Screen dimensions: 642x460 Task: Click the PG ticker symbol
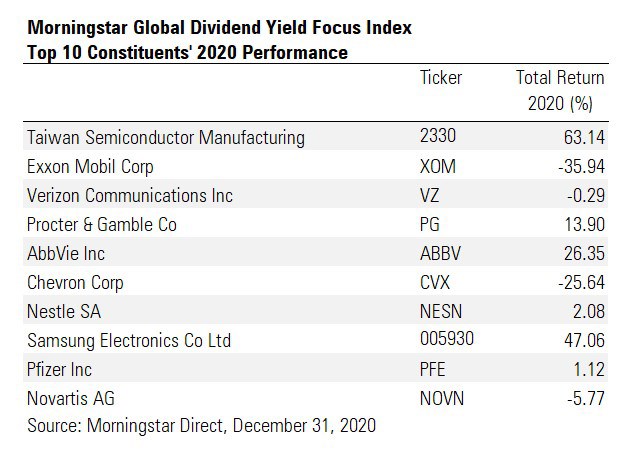431,224
